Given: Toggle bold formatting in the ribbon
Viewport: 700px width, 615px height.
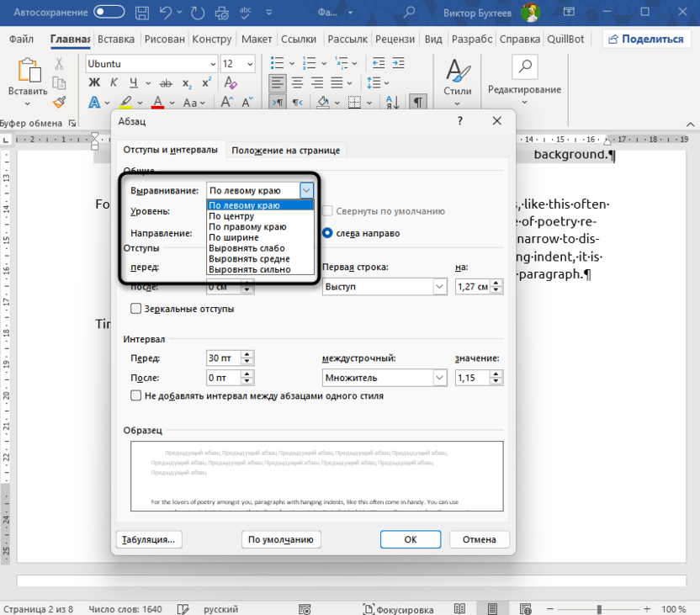Looking at the screenshot, I should 94,82.
